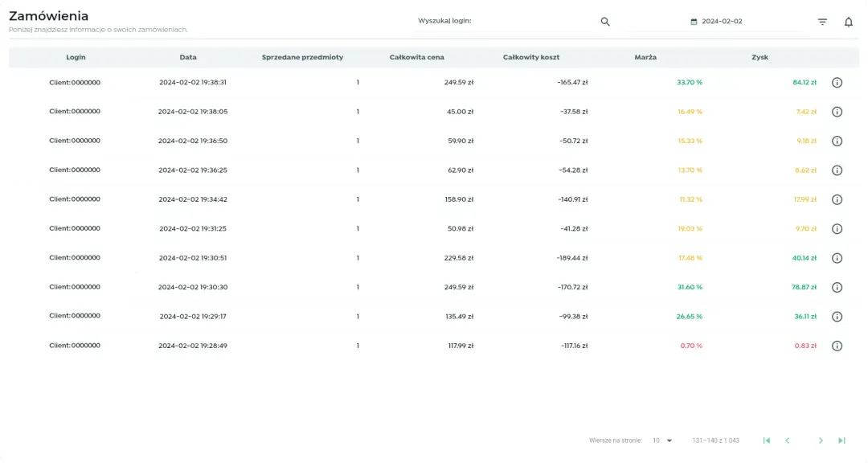The width and height of the screenshot is (868, 463).
Task: Click info icon for order at 19:34:42
Action: (x=837, y=199)
